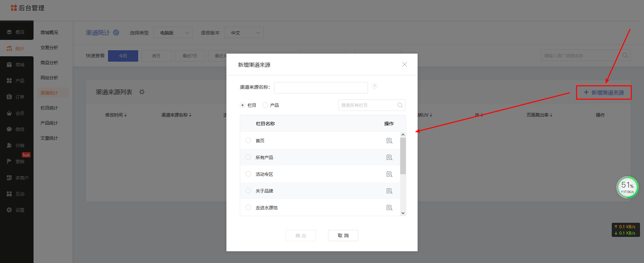Open 微信 in the left sidebar
The width and height of the screenshot is (644, 263).
pyautogui.click(x=17, y=129)
